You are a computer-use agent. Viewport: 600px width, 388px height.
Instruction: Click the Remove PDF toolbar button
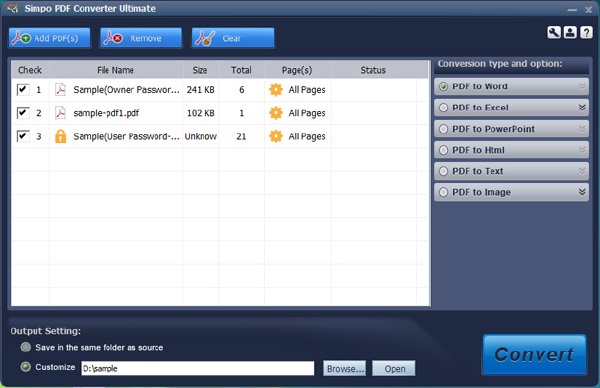141,38
